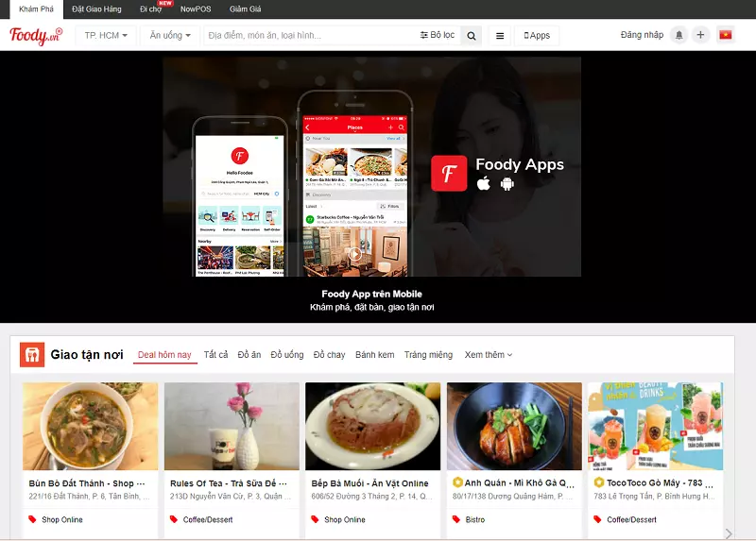This screenshot has height=541, width=756.
Task: Open the NowPOS tab
Action: click(196, 9)
